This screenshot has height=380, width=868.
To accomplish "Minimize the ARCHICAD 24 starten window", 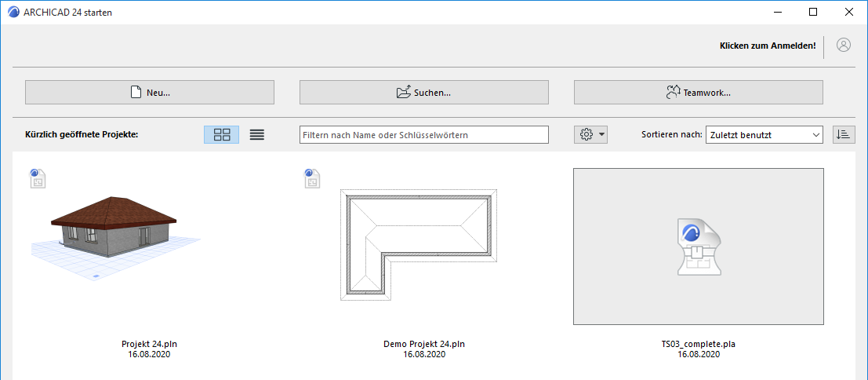I will pyautogui.click(x=777, y=12).
